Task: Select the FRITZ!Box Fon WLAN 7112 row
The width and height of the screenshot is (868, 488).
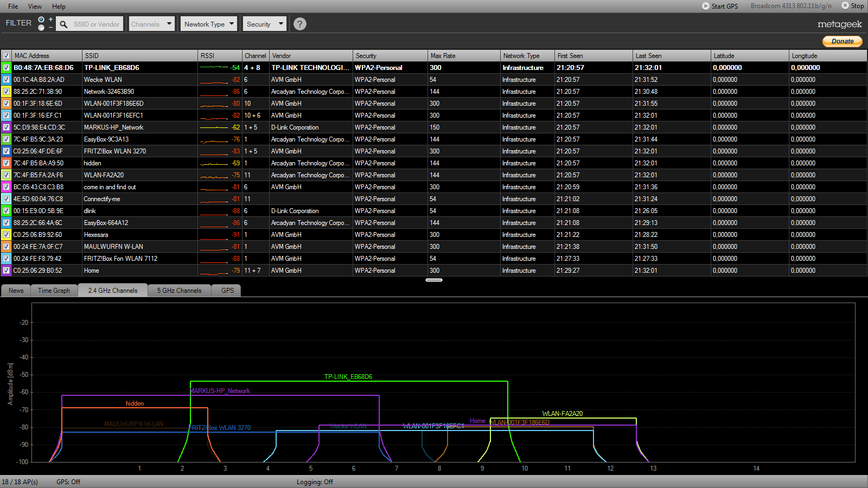Action: coord(434,259)
